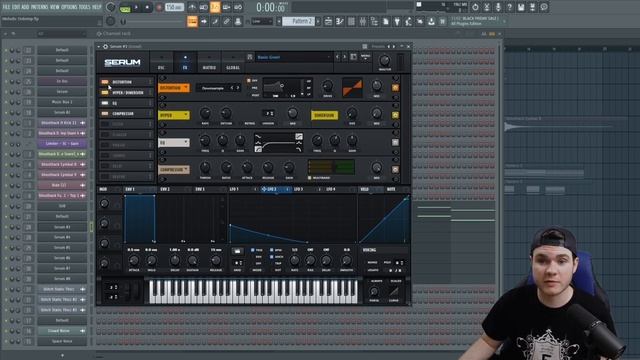Open the Pattern 2 selector
Viewport: 640px width, 360px height.
click(299, 22)
